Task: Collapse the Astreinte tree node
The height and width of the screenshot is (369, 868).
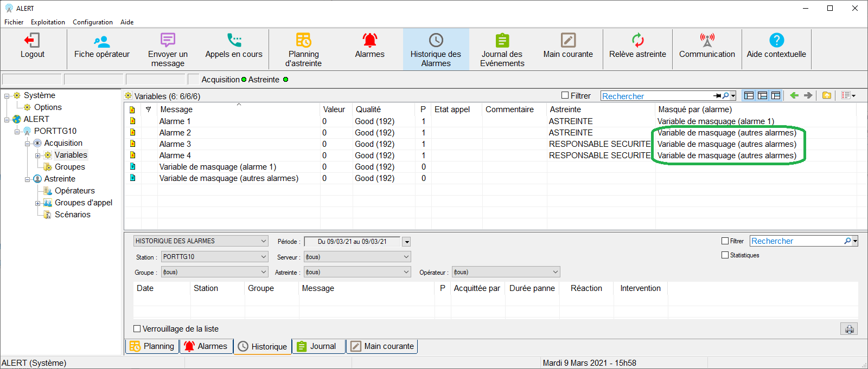Action: (28, 179)
